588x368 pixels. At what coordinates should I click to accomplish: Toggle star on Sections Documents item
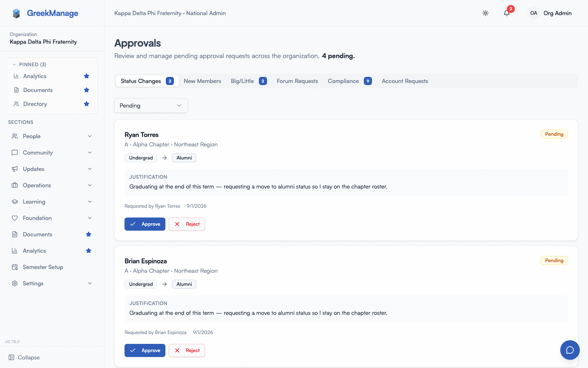pyautogui.click(x=89, y=234)
